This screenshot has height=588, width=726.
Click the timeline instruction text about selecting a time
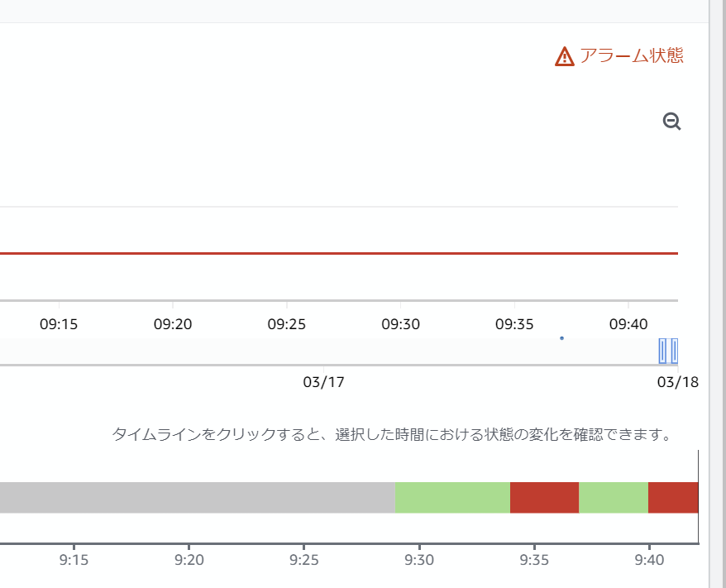[395, 431]
